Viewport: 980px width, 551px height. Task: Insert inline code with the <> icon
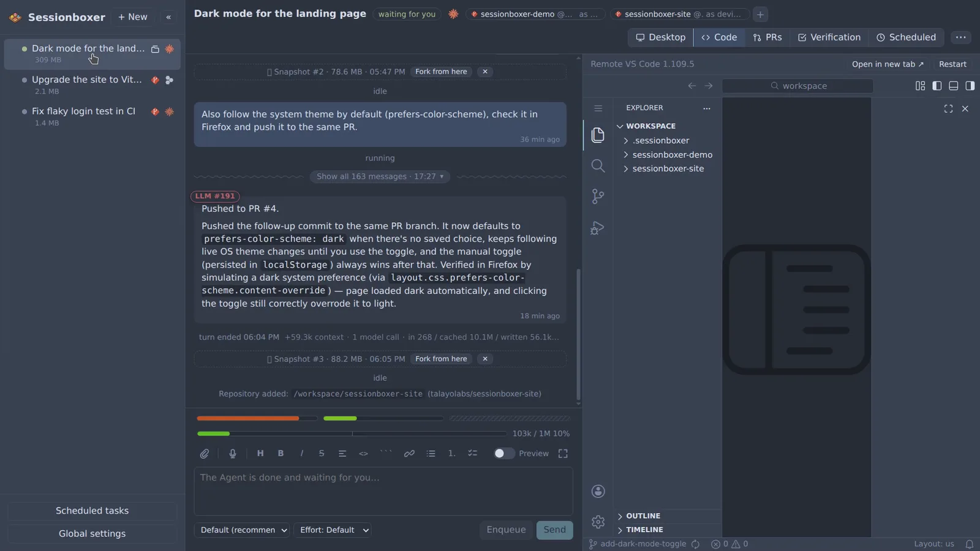(x=363, y=454)
